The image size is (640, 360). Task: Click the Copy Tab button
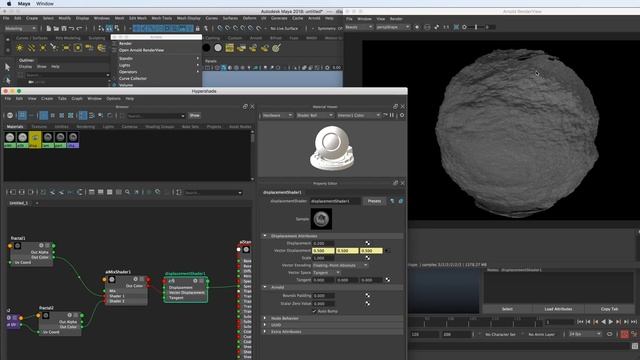[x=609, y=309]
